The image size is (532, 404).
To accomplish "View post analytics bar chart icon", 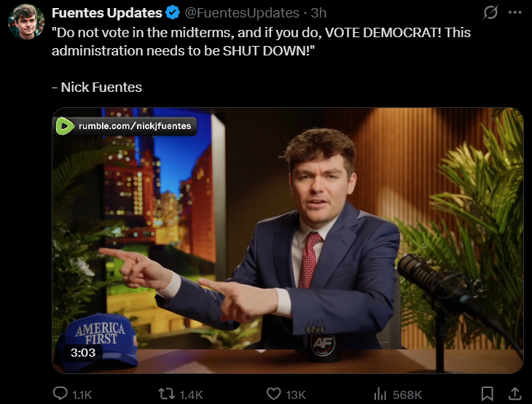I will 380,394.
